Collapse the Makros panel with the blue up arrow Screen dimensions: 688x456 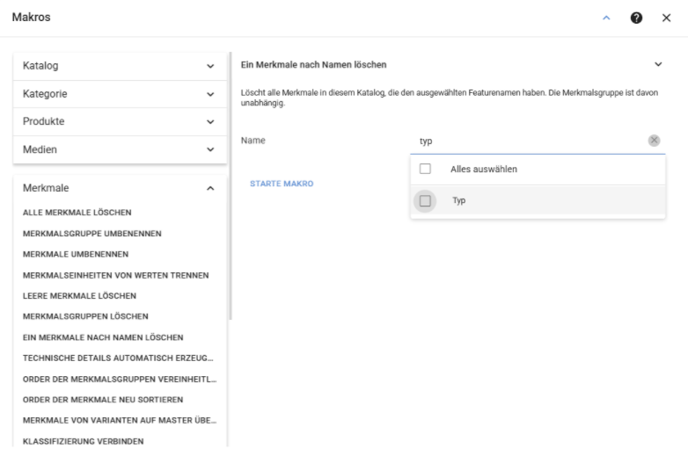(x=606, y=18)
